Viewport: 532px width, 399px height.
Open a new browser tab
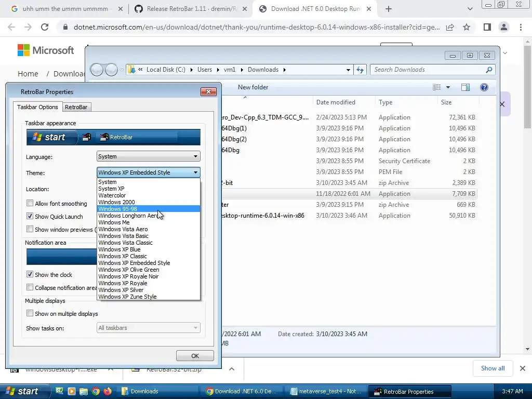tap(389, 9)
